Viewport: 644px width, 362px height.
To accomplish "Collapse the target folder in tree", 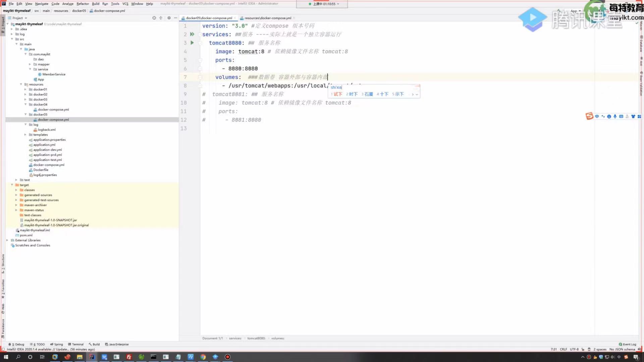I will tap(12, 185).
